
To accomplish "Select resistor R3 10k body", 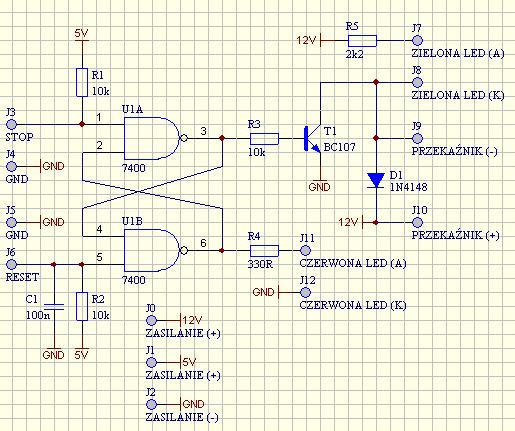I will pos(264,138).
